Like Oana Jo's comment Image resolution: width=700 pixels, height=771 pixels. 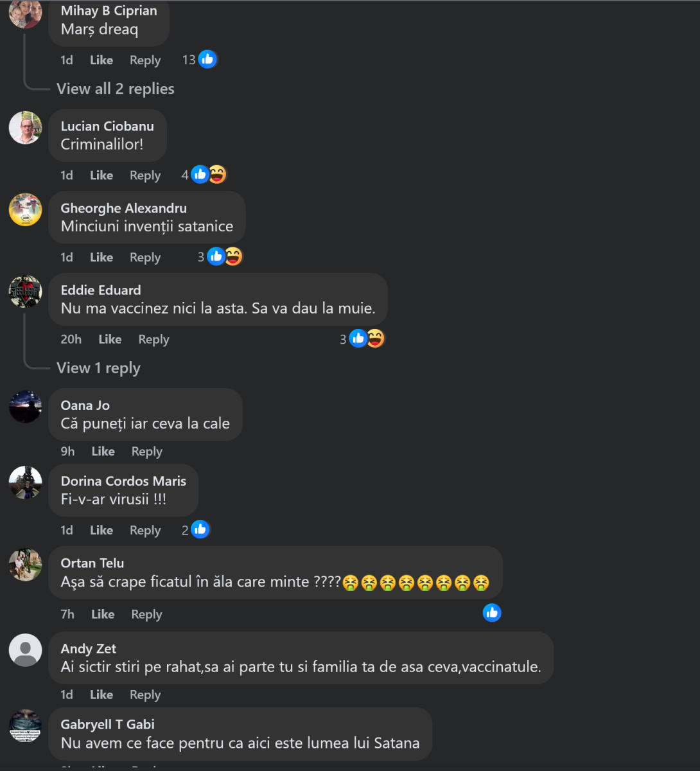103,451
